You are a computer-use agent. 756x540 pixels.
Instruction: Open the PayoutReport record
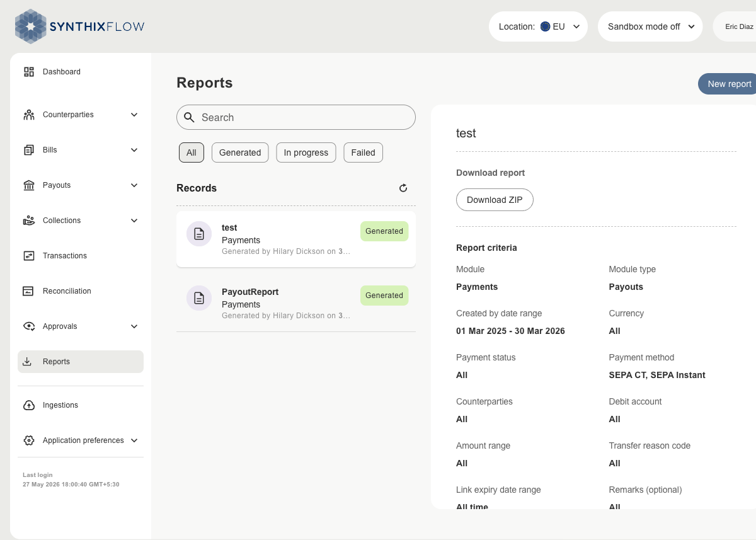tap(296, 303)
